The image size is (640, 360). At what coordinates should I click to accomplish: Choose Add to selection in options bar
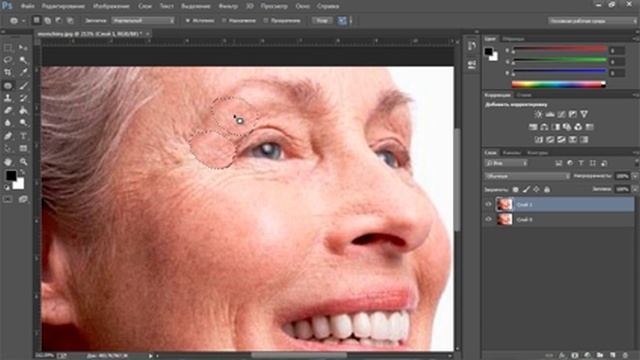pos(48,20)
